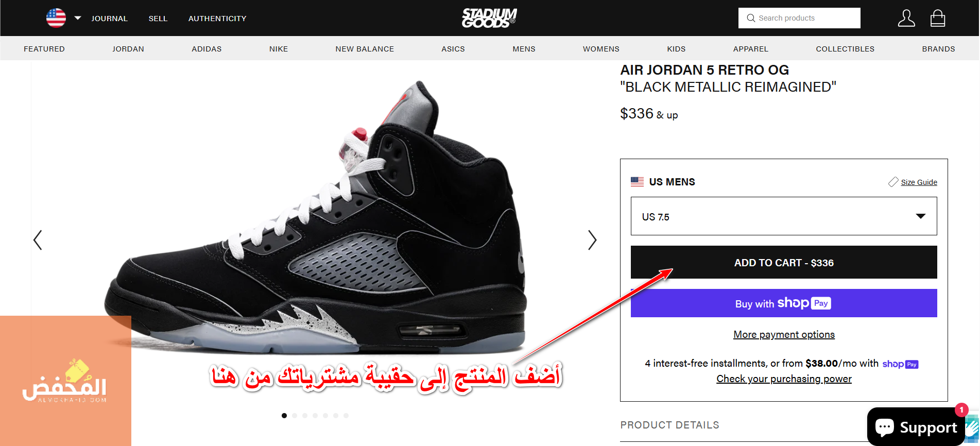Open the Support chat bubble
980x446 pixels.
pyautogui.click(x=916, y=426)
